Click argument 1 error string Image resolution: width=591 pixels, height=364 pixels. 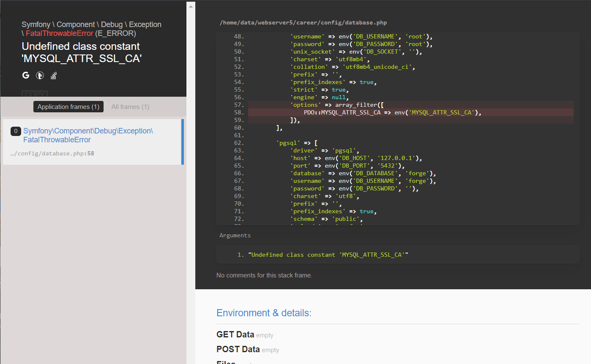coord(328,255)
